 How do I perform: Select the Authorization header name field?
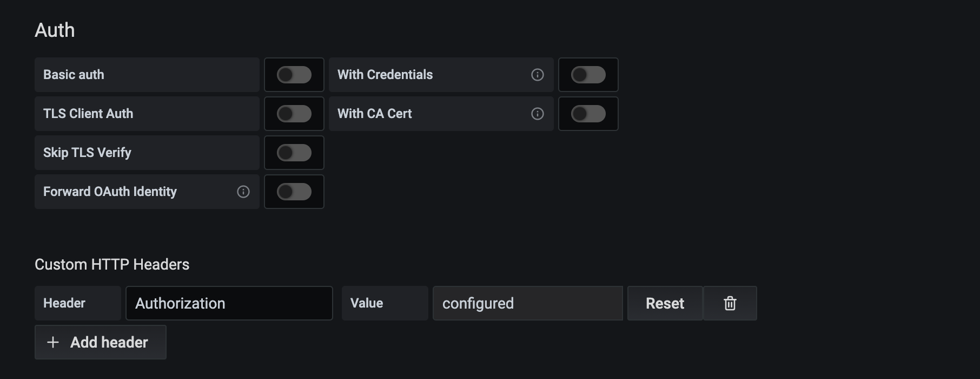click(x=229, y=303)
